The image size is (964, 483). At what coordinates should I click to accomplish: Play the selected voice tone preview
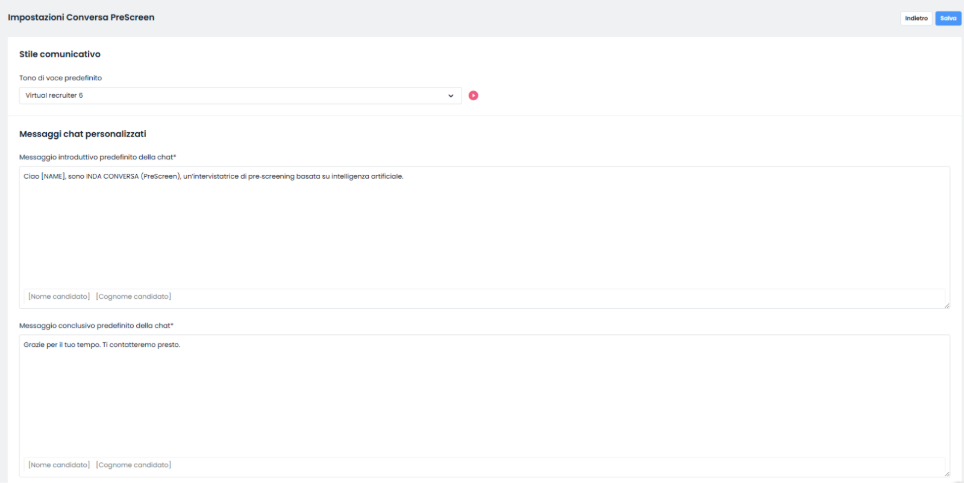(x=473, y=95)
